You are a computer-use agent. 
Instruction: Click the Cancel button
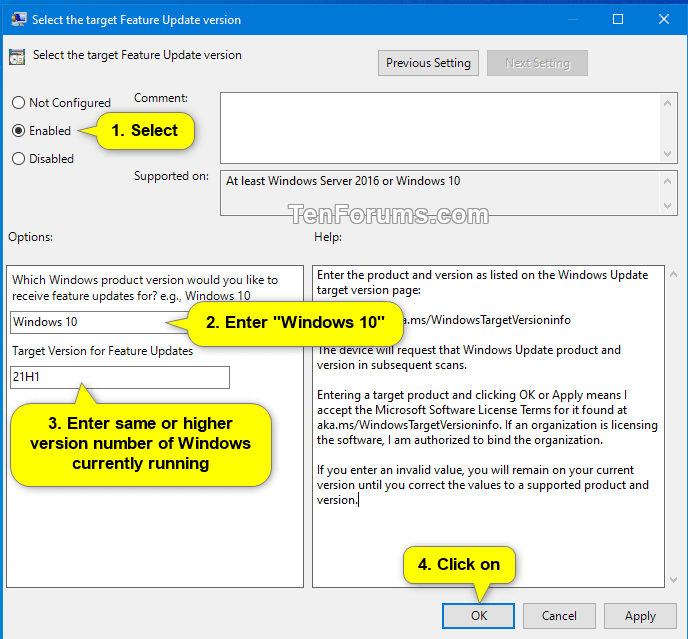tap(559, 616)
